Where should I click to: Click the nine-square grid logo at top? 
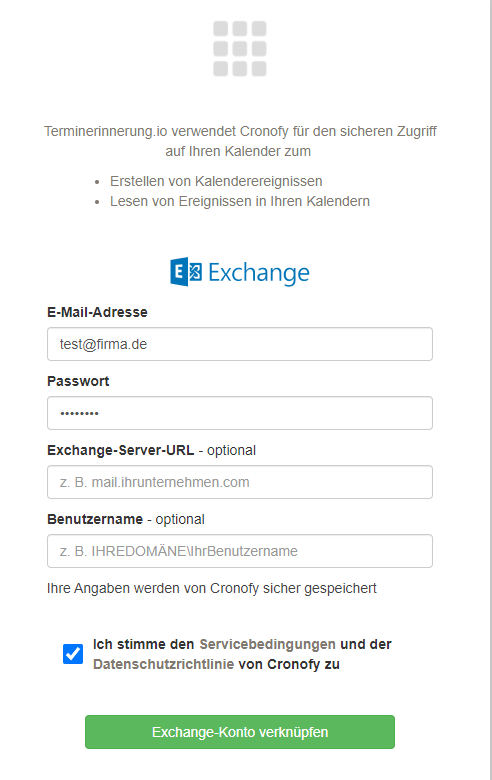pyautogui.click(x=240, y=49)
